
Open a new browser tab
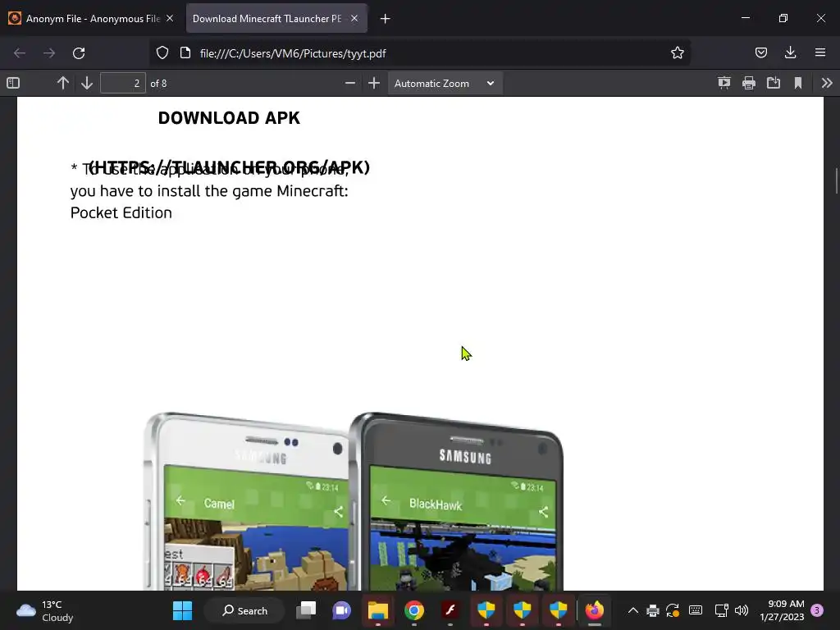coord(385,19)
